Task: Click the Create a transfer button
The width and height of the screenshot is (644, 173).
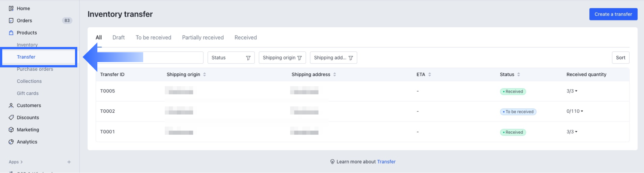Action: 613,14
